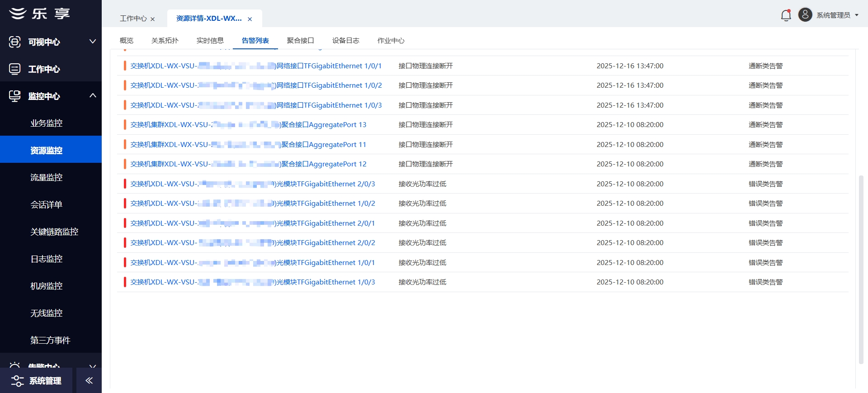The image size is (868, 393).
Task: Click the 可视中心 sidebar icon
Action: (x=15, y=42)
